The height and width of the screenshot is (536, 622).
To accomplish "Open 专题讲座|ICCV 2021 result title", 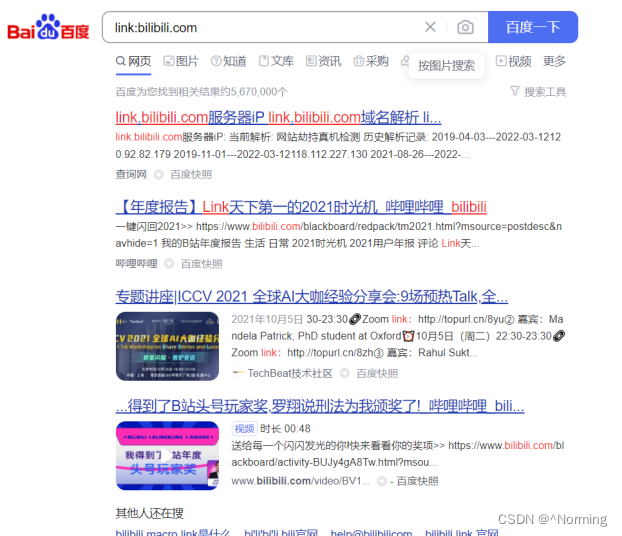I will tap(312, 296).
